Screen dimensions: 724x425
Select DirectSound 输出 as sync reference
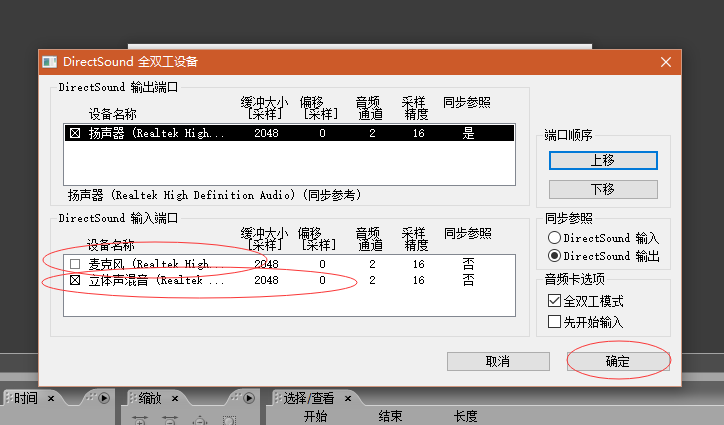554,255
